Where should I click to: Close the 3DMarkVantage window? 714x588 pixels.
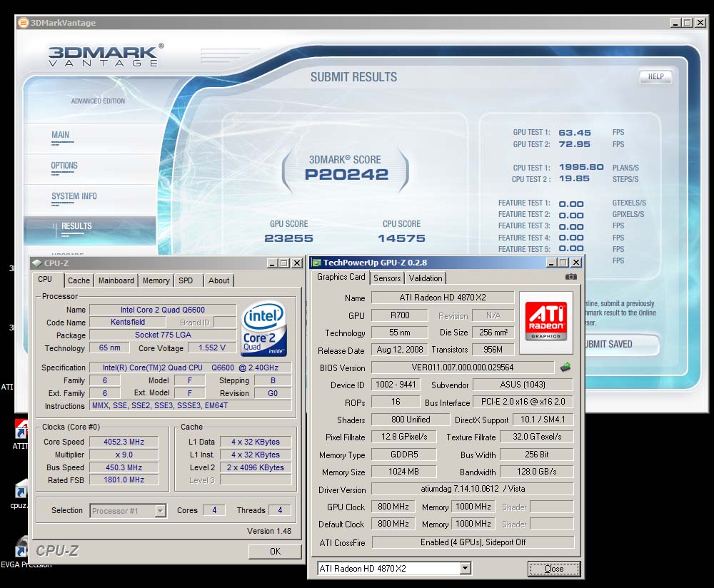click(x=700, y=22)
